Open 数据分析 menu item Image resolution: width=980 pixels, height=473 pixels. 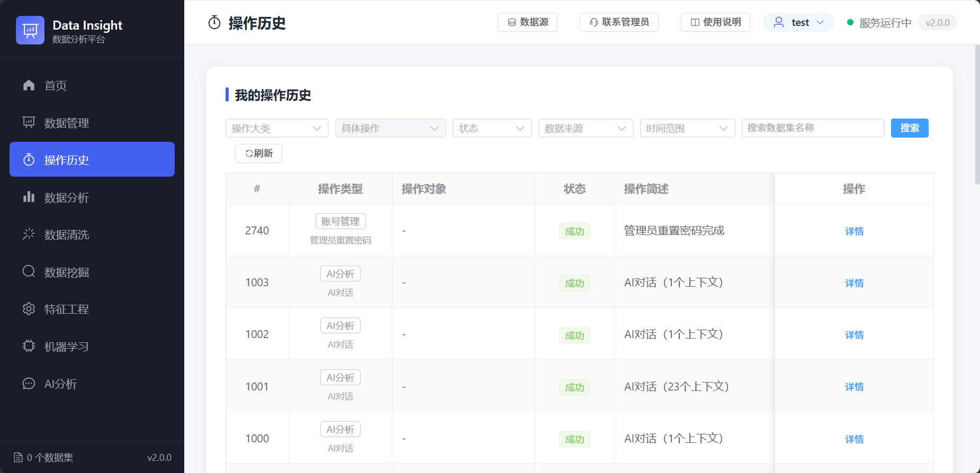(92, 197)
